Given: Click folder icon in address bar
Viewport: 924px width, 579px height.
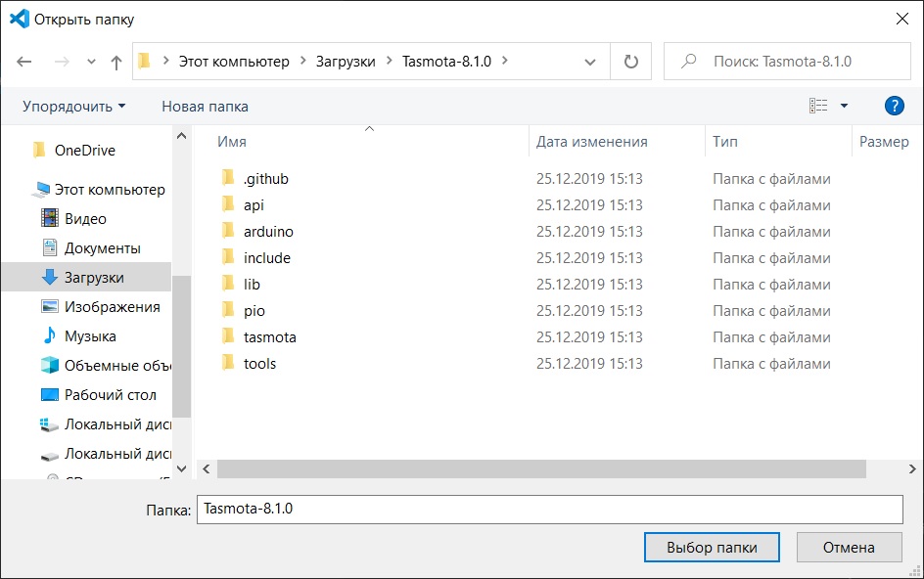Looking at the screenshot, I should pos(145,61).
